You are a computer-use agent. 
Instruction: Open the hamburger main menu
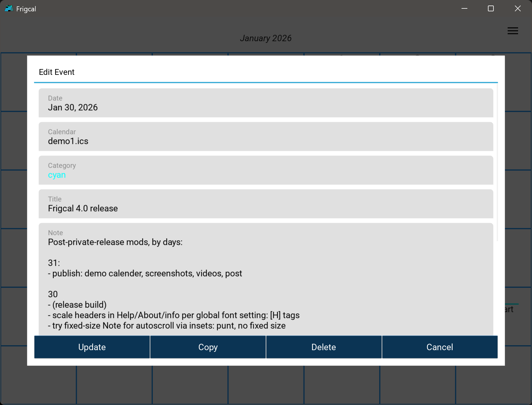pos(513,31)
